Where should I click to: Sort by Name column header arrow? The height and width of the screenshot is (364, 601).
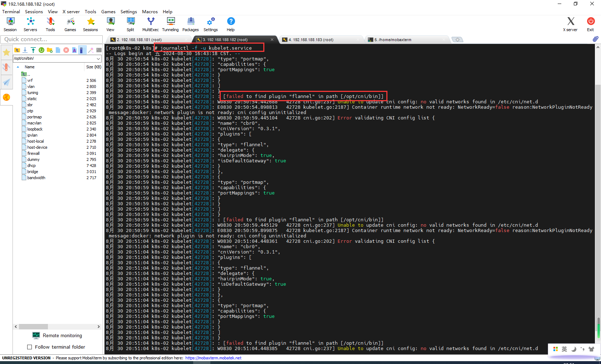tap(18, 67)
